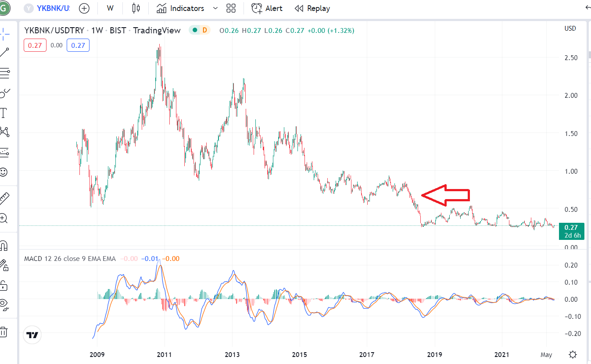
Task: Select the ruler measure tool
Action: click(4, 198)
